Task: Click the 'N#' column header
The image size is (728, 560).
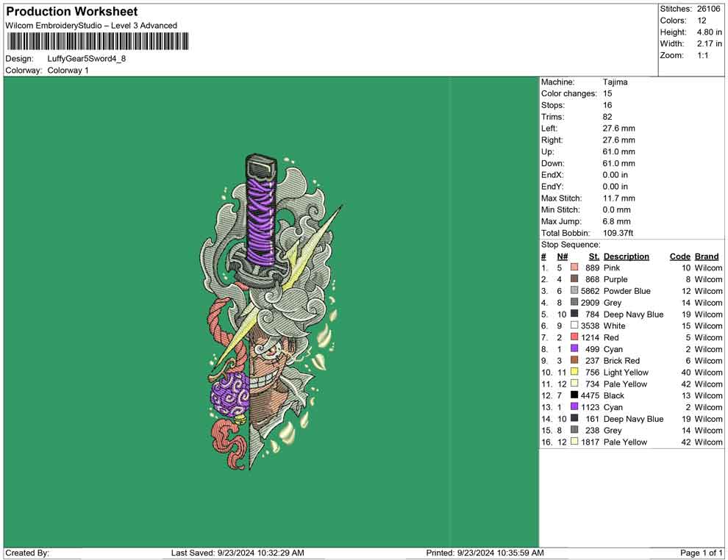Action: point(563,256)
